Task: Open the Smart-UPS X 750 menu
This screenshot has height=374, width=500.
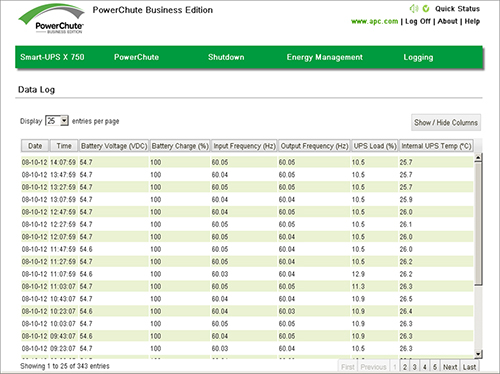Action: (52, 57)
